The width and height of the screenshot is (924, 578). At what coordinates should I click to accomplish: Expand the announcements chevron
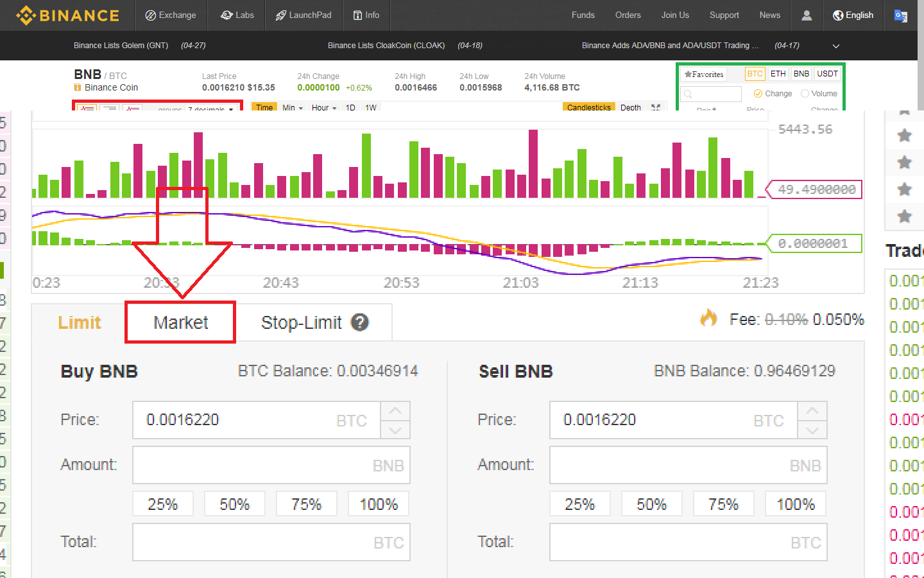click(x=835, y=46)
